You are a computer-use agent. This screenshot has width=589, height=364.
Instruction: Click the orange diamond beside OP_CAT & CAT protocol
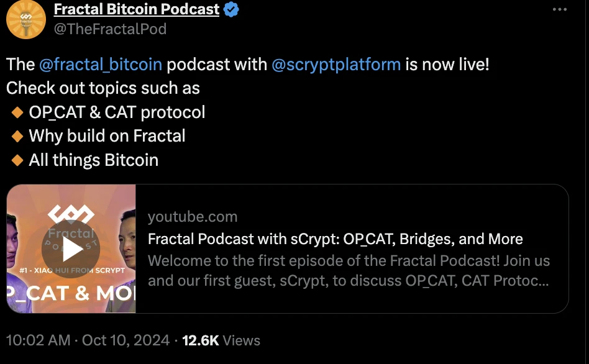coord(17,112)
